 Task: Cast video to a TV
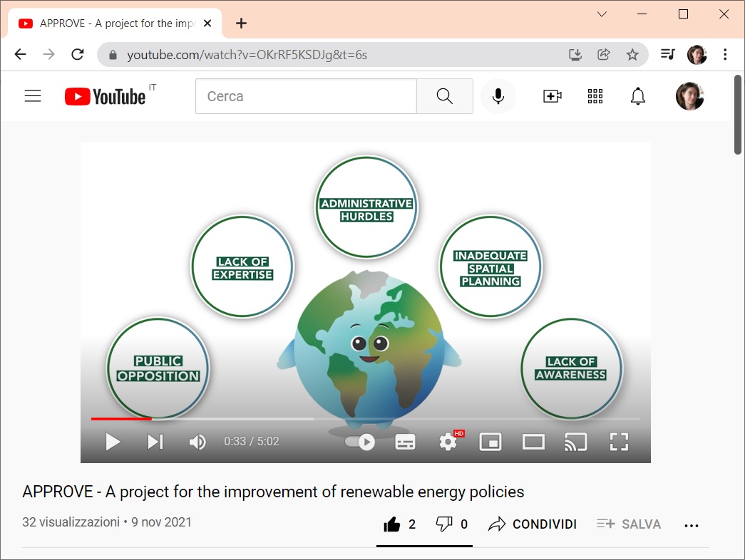coord(575,442)
